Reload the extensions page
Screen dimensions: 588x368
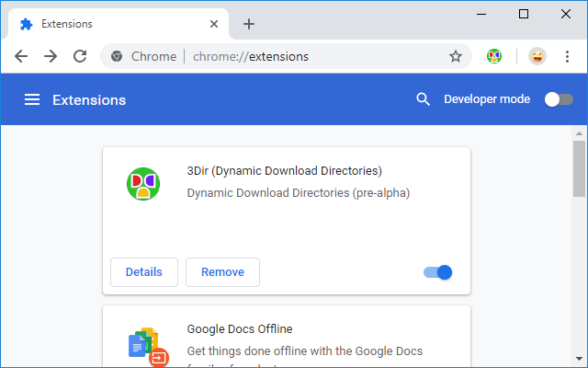click(80, 56)
